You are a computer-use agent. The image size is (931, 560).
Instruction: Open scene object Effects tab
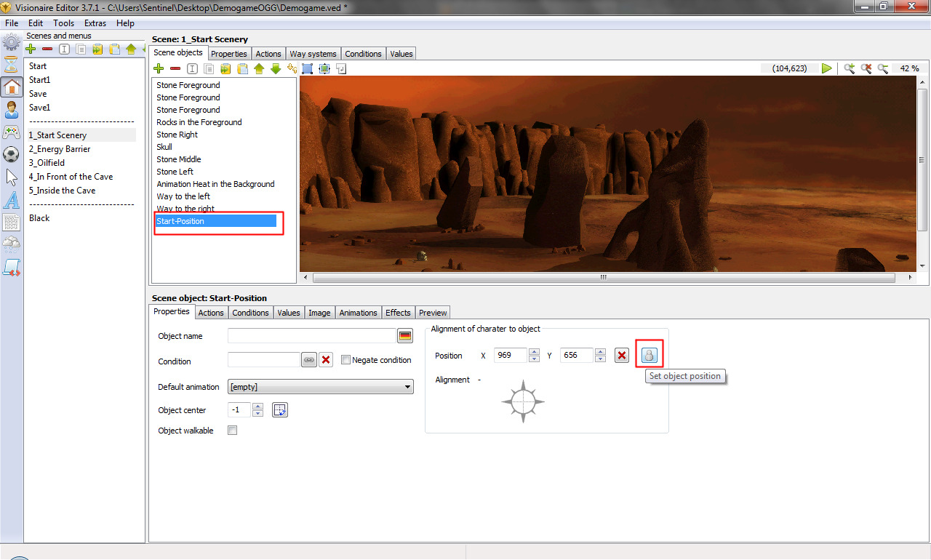(398, 313)
